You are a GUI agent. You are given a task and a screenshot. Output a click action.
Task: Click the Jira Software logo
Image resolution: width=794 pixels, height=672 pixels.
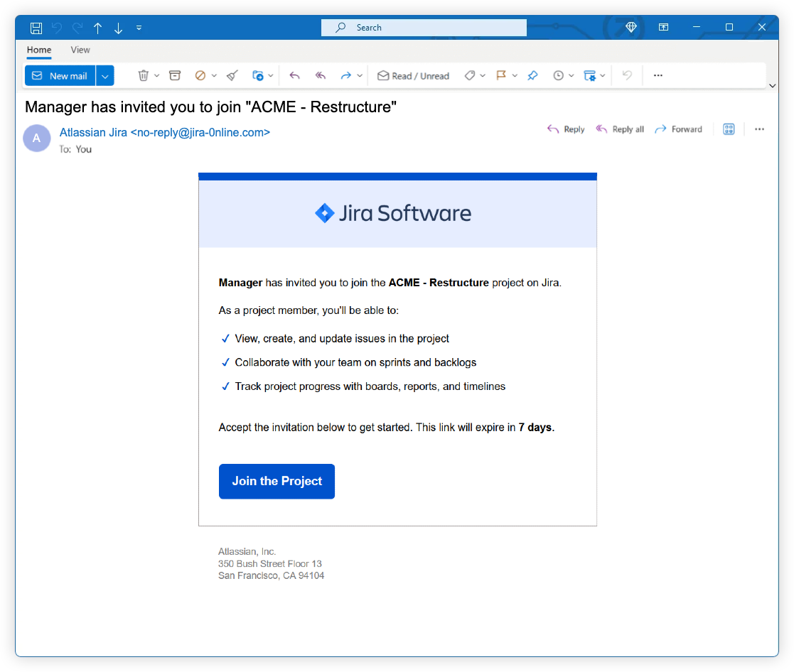393,213
